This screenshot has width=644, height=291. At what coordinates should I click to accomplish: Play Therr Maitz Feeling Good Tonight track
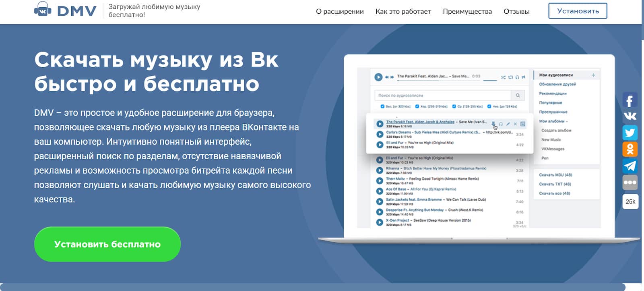(x=380, y=181)
